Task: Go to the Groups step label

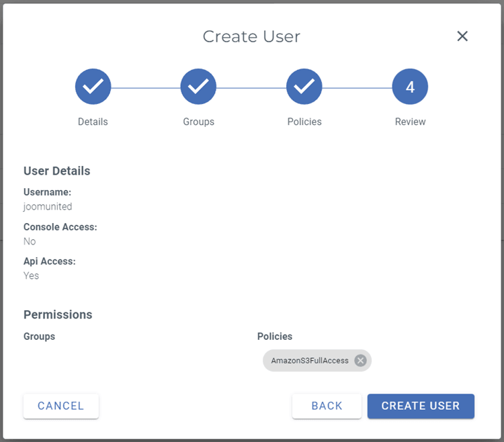Action: coord(198,122)
